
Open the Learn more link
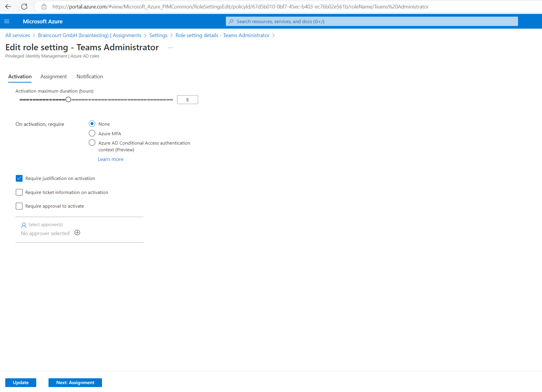[x=110, y=159]
